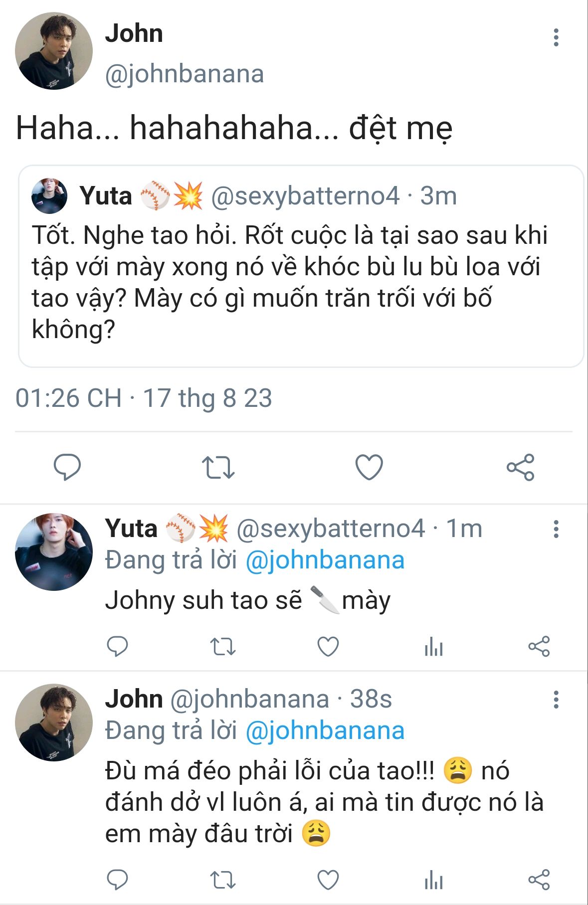Viewport: 588px width, 905px height.
Task: Reply to John's main tweet
Action: coord(67,467)
